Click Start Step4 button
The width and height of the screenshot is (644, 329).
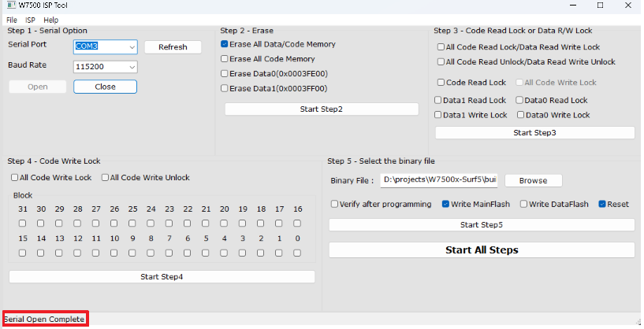coord(162,277)
